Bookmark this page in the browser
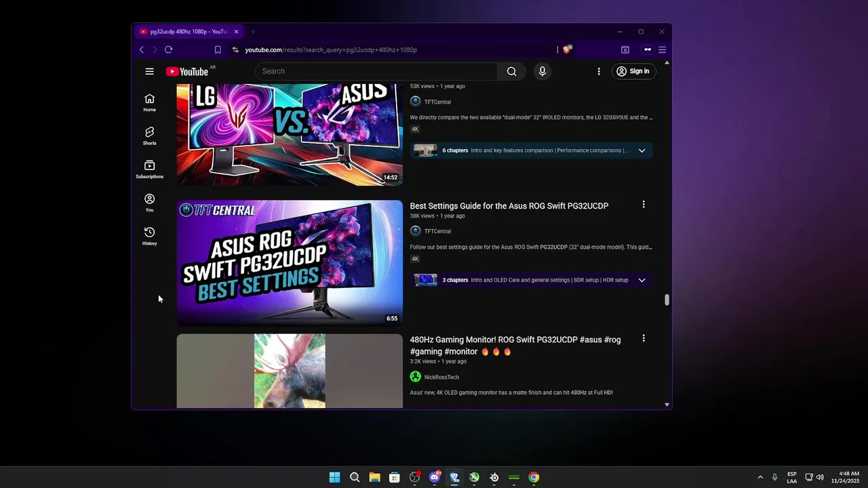Viewport: 868px width, 488px height. point(218,49)
